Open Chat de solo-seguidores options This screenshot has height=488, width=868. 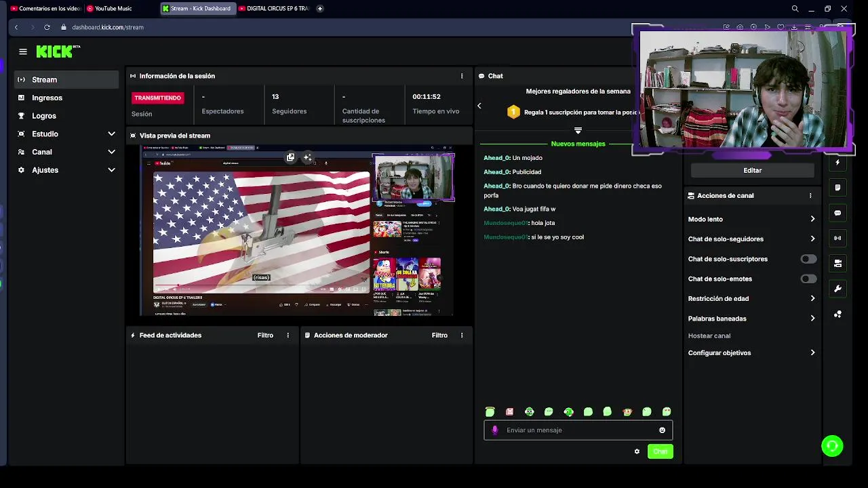751,239
